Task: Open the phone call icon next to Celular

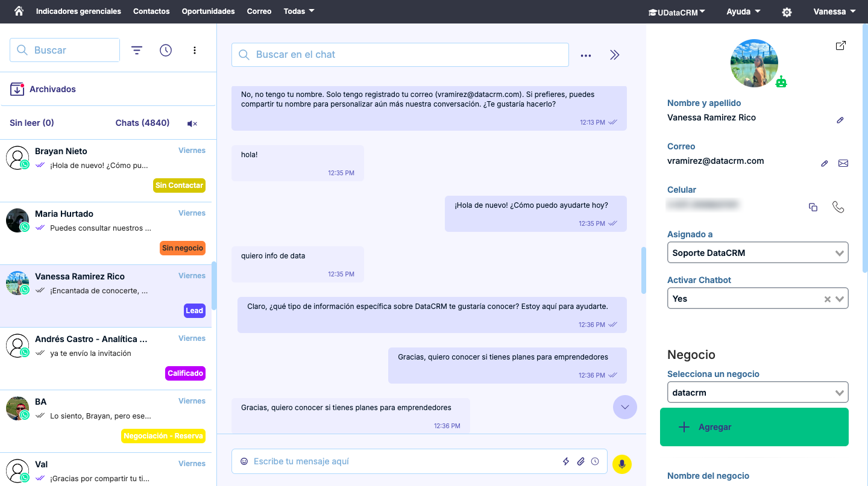Action: (838, 207)
